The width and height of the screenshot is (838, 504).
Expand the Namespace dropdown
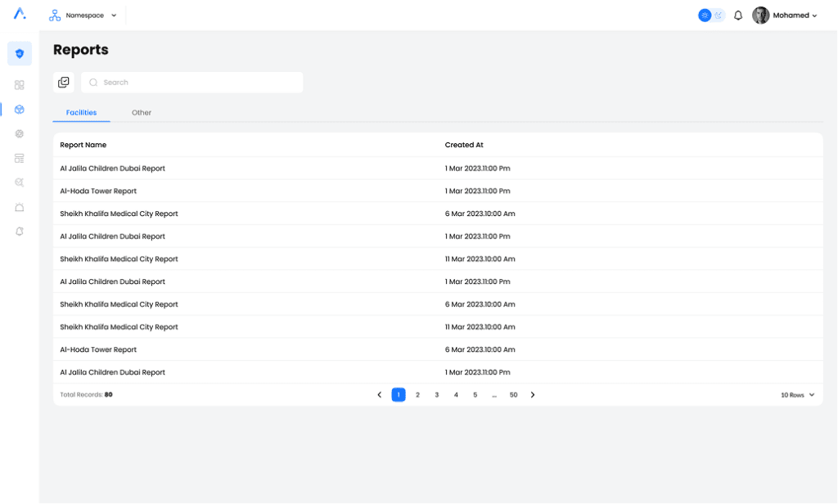pyautogui.click(x=83, y=16)
